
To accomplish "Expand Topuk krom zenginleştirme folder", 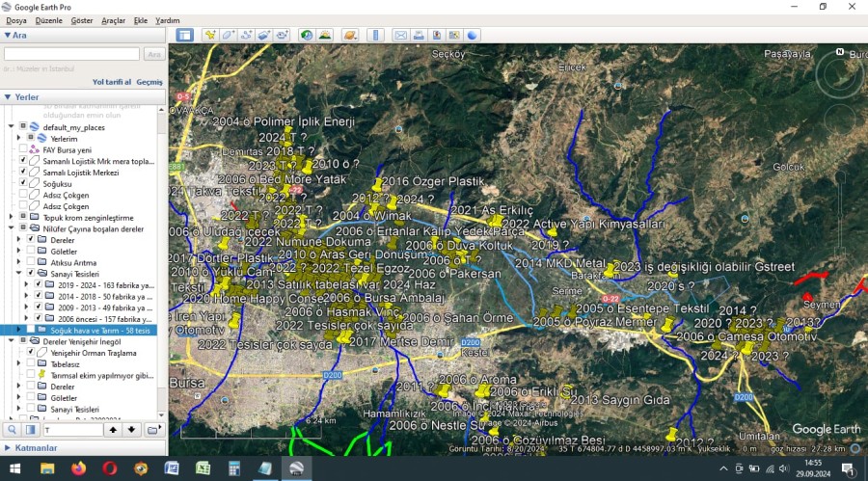I will tap(11, 218).
